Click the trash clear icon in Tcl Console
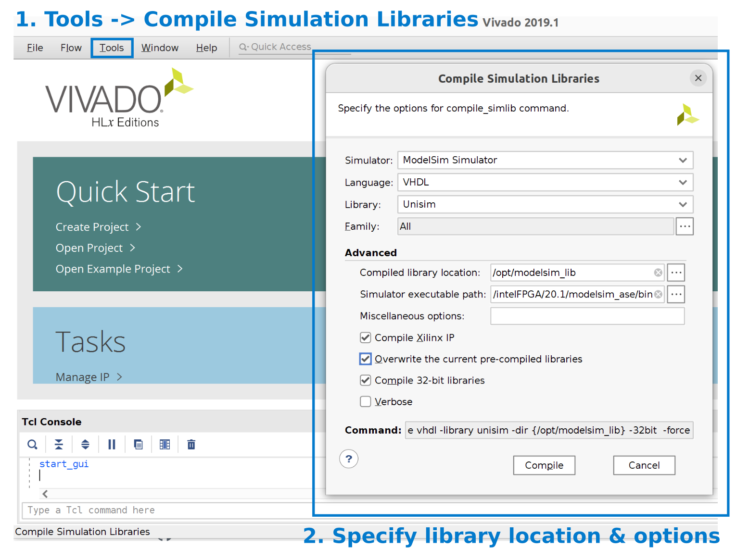 click(x=191, y=445)
